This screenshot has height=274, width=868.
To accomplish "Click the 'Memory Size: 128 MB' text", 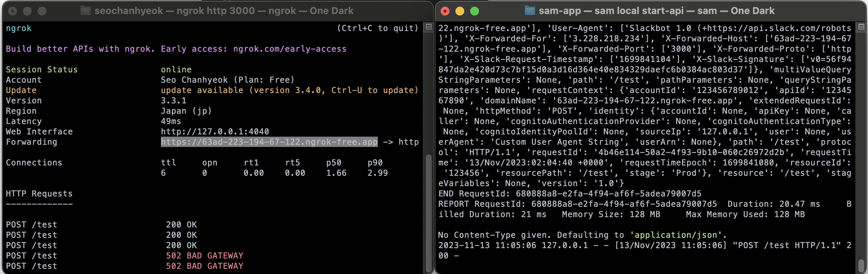I will 611,214.
